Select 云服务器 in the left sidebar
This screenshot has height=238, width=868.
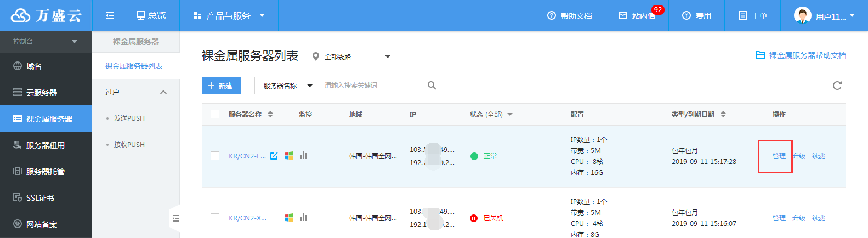click(46, 92)
